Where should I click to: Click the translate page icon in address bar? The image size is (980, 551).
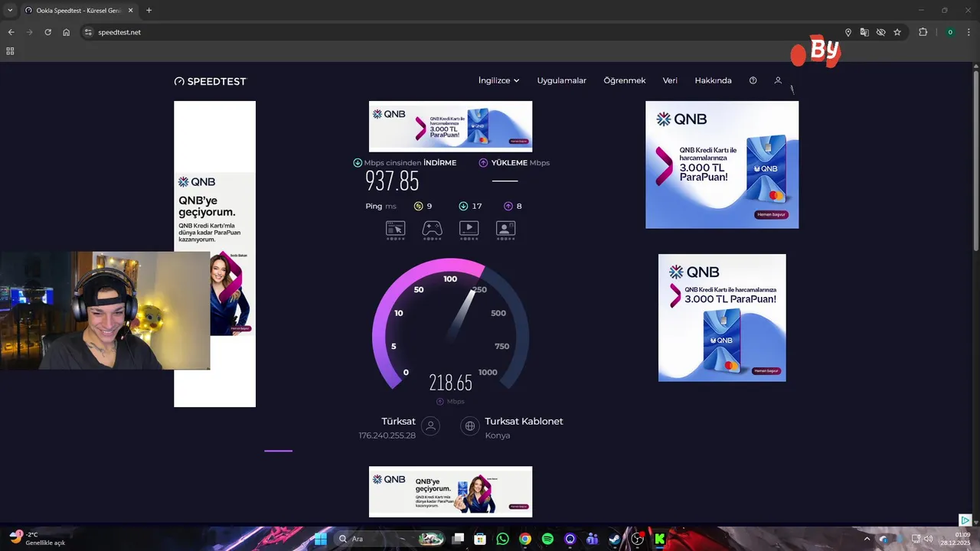pos(864,32)
